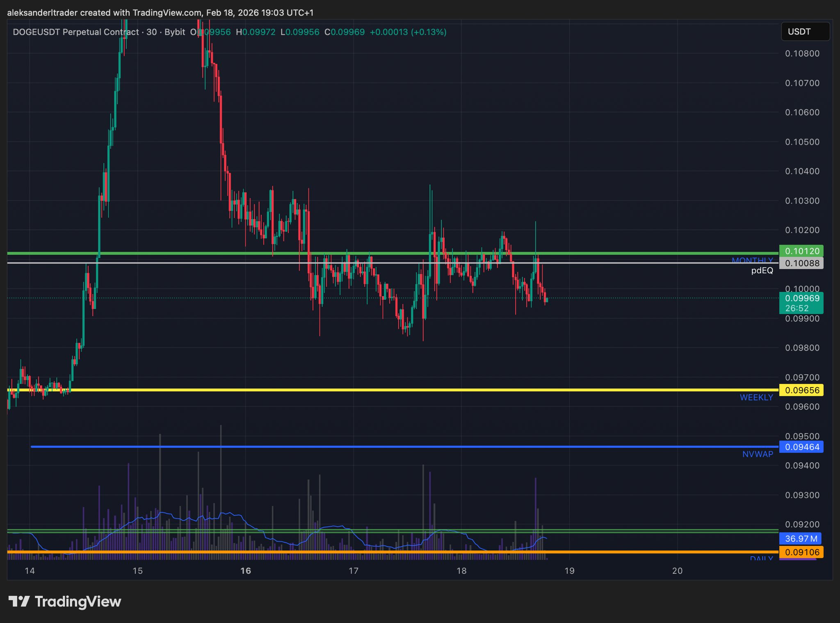Select the blue 0.09464 price label
The image size is (840, 623).
[801, 447]
